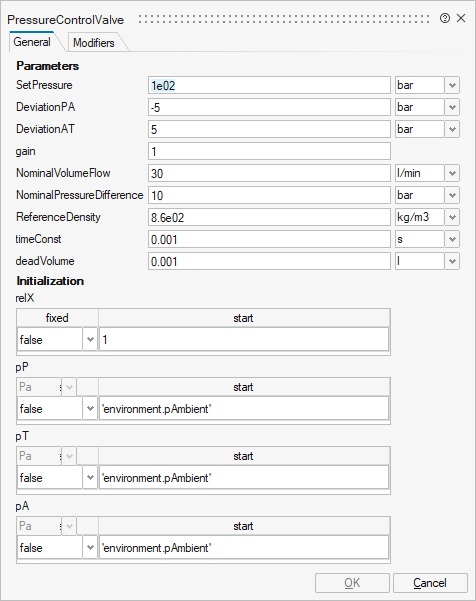Select the DeviationPA value field
Screen dimensions: 476x601
coord(269,107)
